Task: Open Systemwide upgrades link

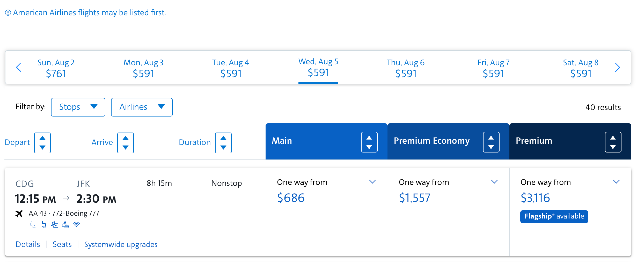Action: coord(121,244)
